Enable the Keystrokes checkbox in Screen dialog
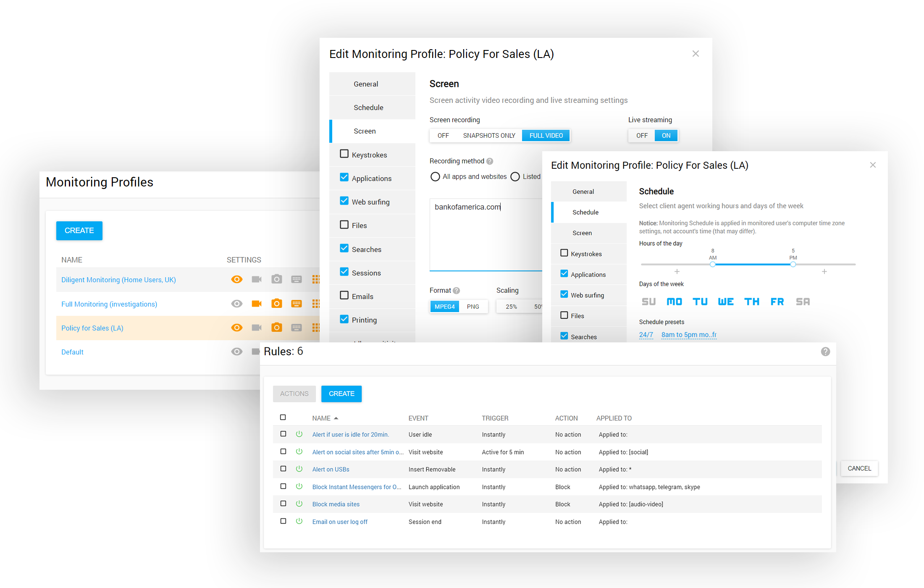Image resolution: width=924 pixels, height=588 pixels. tap(344, 154)
